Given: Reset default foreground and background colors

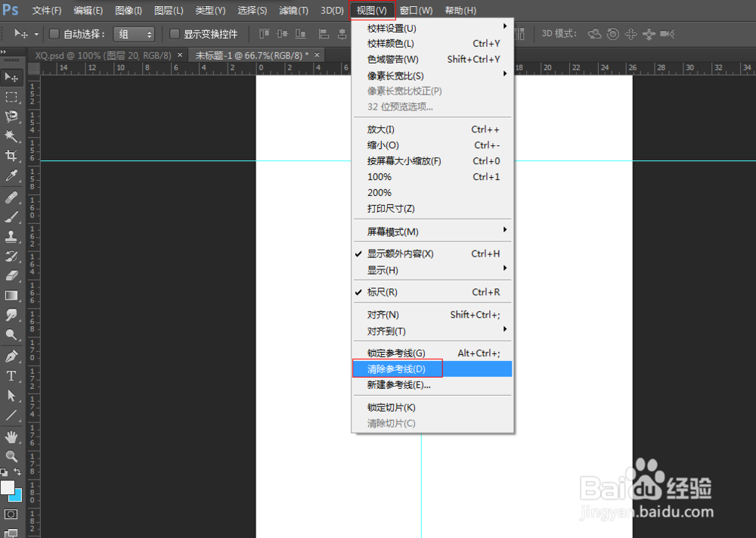Looking at the screenshot, I should pyautogui.click(x=4, y=472).
